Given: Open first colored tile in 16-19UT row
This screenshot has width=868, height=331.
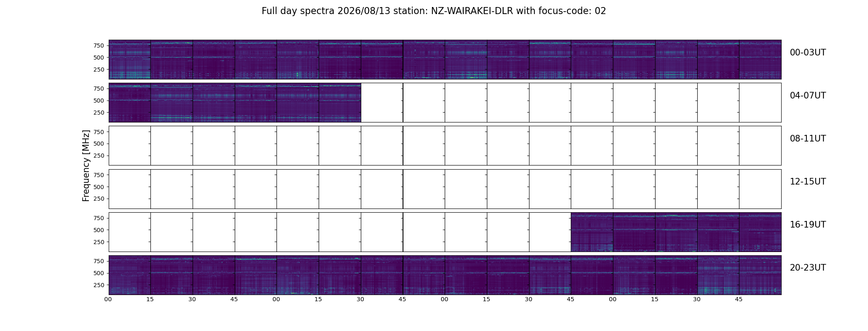Looking at the screenshot, I should pos(592,232).
